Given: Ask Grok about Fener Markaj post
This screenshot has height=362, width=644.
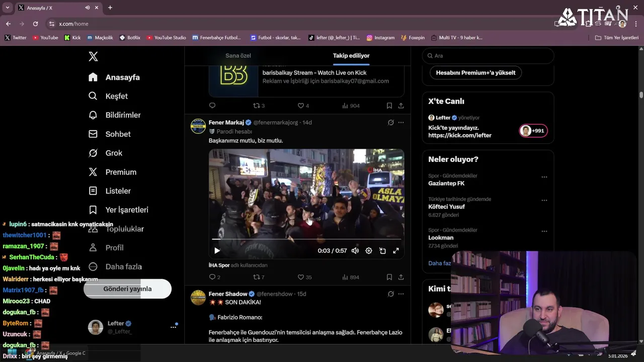Looking at the screenshot, I should click(390, 122).
